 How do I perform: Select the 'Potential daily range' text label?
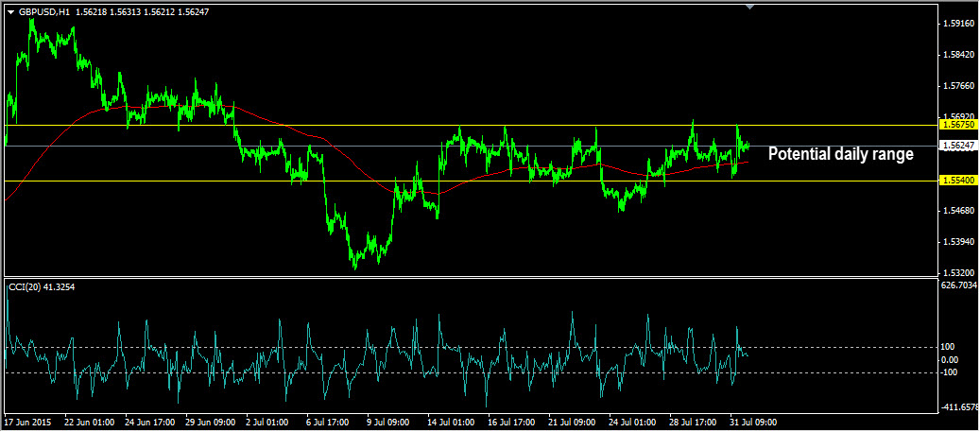841,154
